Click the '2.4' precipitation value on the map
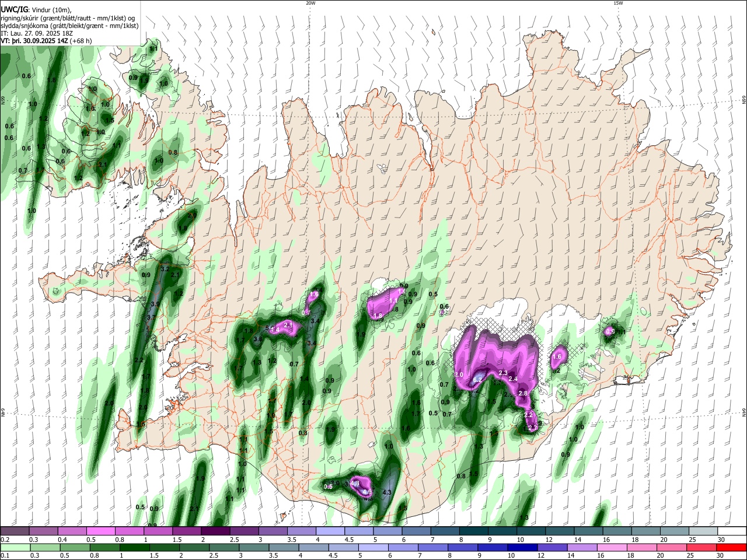Viewport: 747px width, 560px height. point(514,379)
